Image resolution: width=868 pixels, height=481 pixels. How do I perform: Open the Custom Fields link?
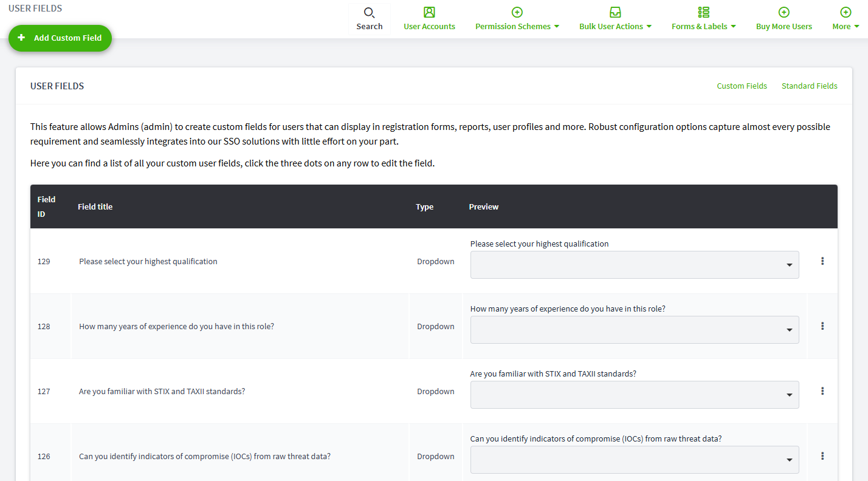(742, 86)
